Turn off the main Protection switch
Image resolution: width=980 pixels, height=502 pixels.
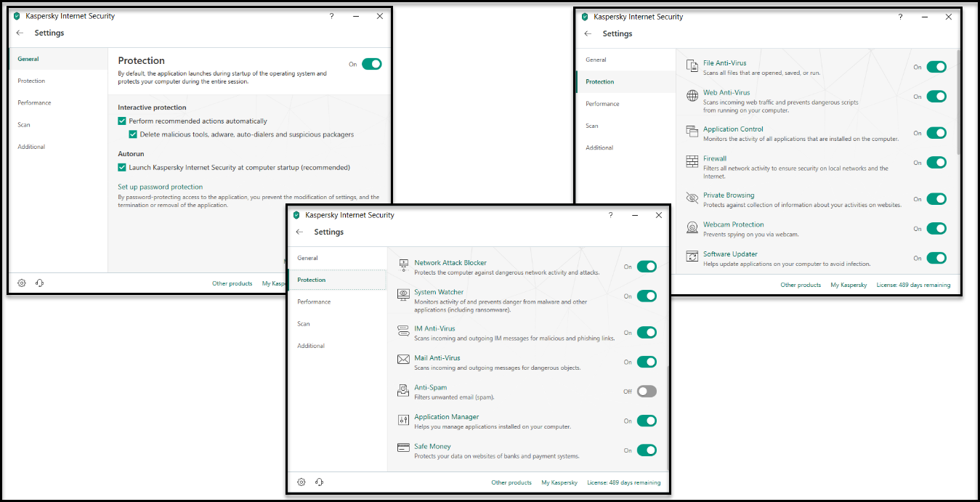pos(372,64)
